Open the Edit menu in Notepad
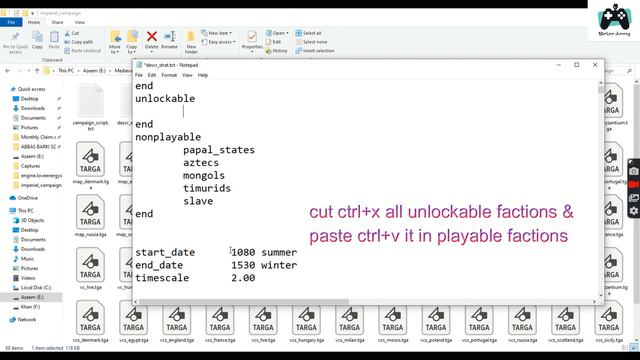This screenshot has height=360, width=640. coord(152,75)
